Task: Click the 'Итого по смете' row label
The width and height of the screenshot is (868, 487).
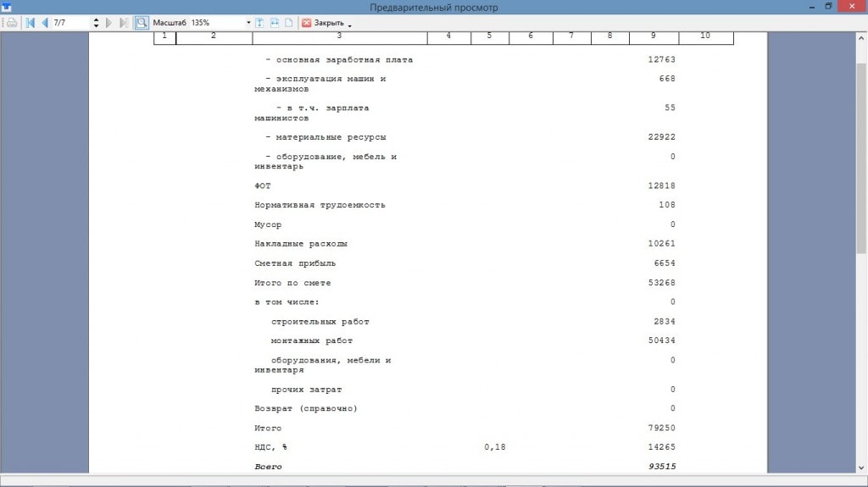Action: [x=292, y=283]
